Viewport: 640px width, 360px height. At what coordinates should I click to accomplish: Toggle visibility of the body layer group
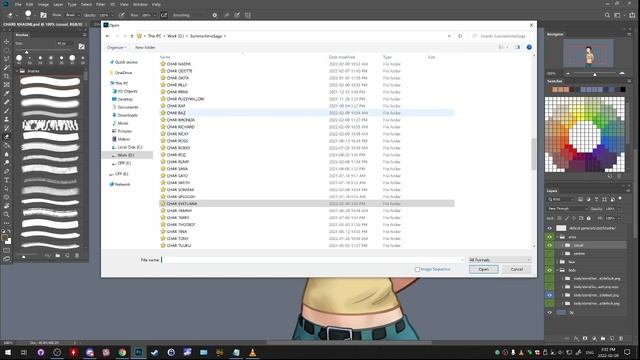[x=549, y=270]
